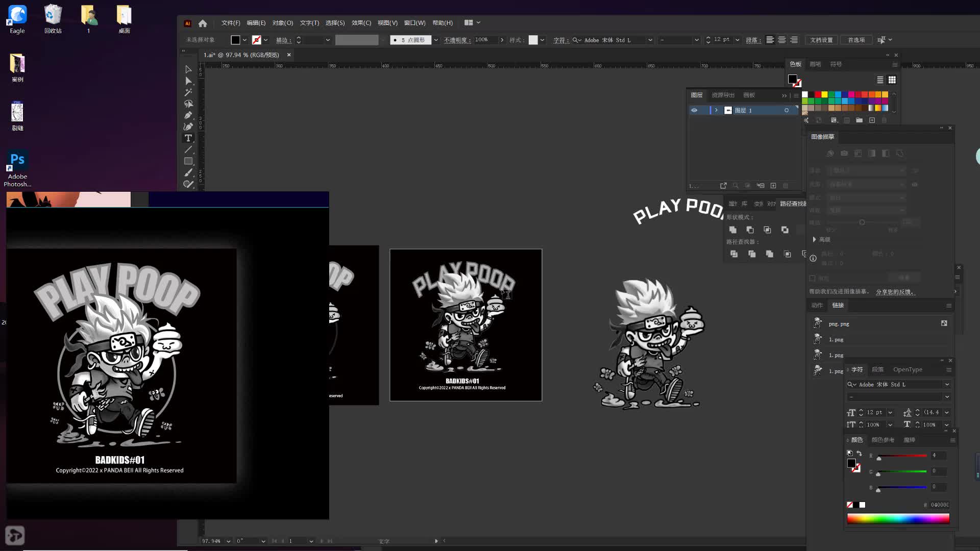Select the Rectangle tool
Viewport: 980px width, 551px height.
[x=188, y=161]
